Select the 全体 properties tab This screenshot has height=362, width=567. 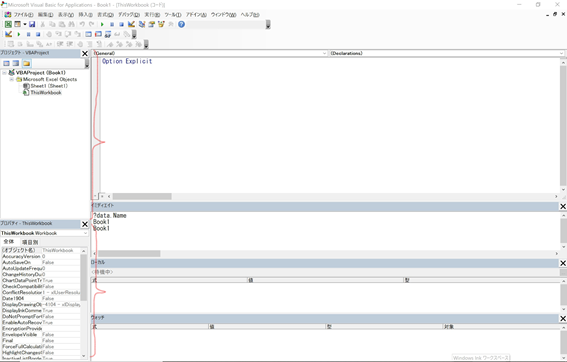tap(9, 242)
